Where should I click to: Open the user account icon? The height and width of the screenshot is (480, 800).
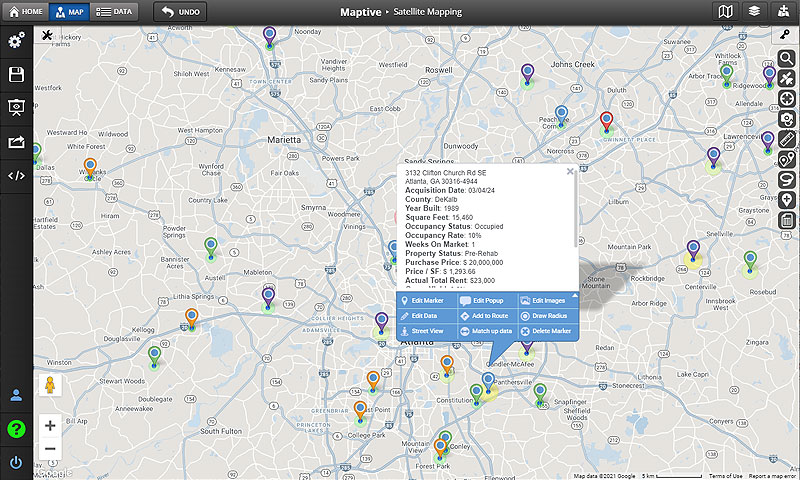pos(16,395)
